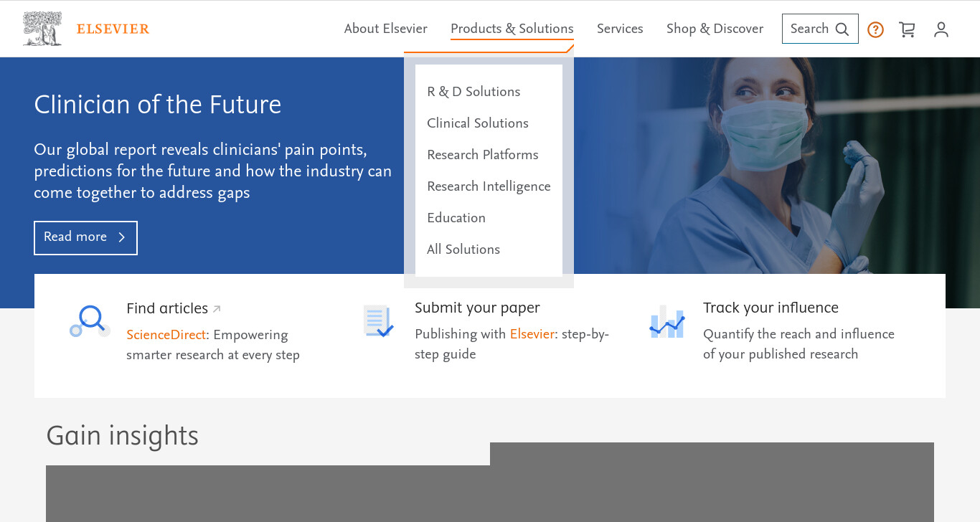
Task: Click the ELSEVIER wordmark
Action: [x=113, y=29]
